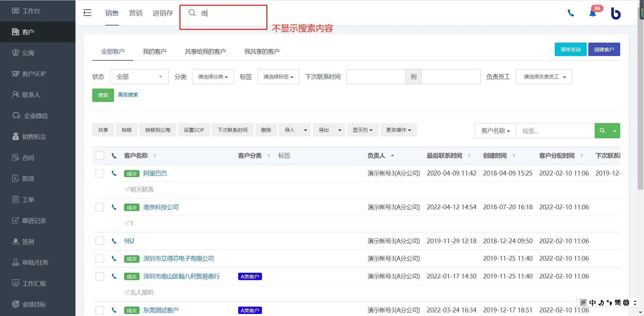The height and width of the screenshot is (316, 644).
Task: Click the 撞单查询 button
Action: 571,49
